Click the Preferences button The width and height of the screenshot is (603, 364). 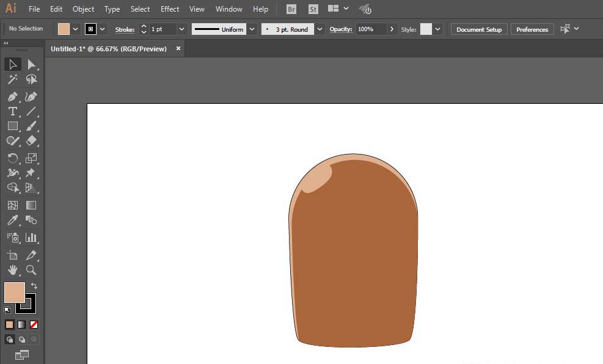pyautogui.click(x=532, y=29)
